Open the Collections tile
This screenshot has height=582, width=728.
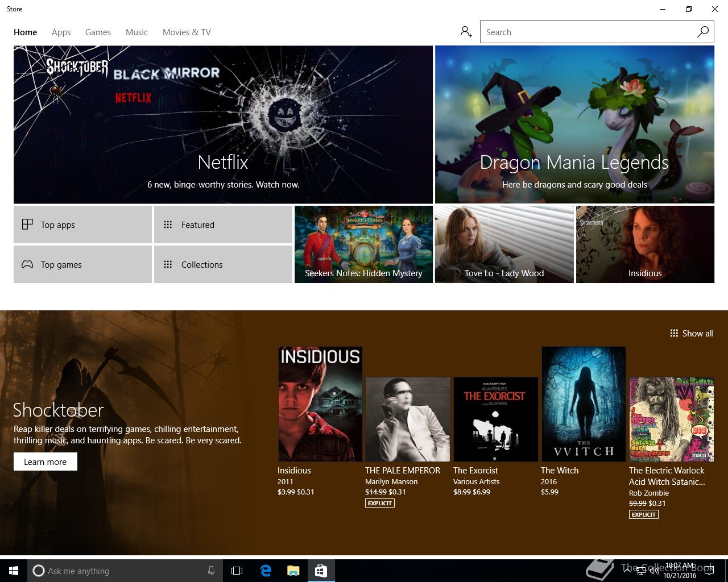tap(223, 264)
